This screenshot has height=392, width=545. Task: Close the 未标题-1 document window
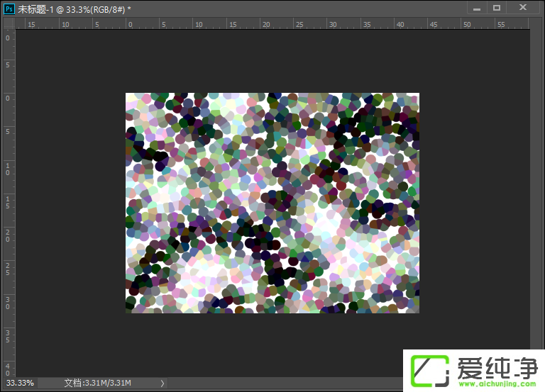tap(523, 7)
